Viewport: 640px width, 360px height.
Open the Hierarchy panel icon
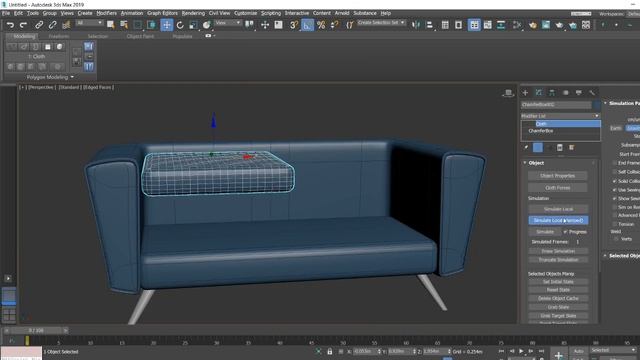552,93
